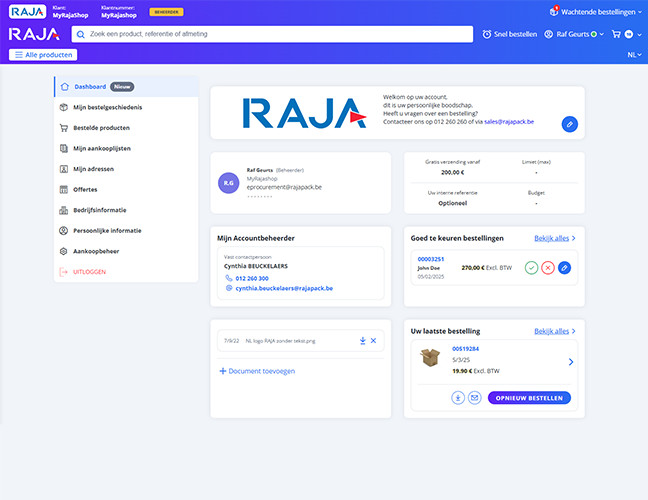Click the person icon beside Persoonlijke informatie
648x500 pixels.
point(64,231)
